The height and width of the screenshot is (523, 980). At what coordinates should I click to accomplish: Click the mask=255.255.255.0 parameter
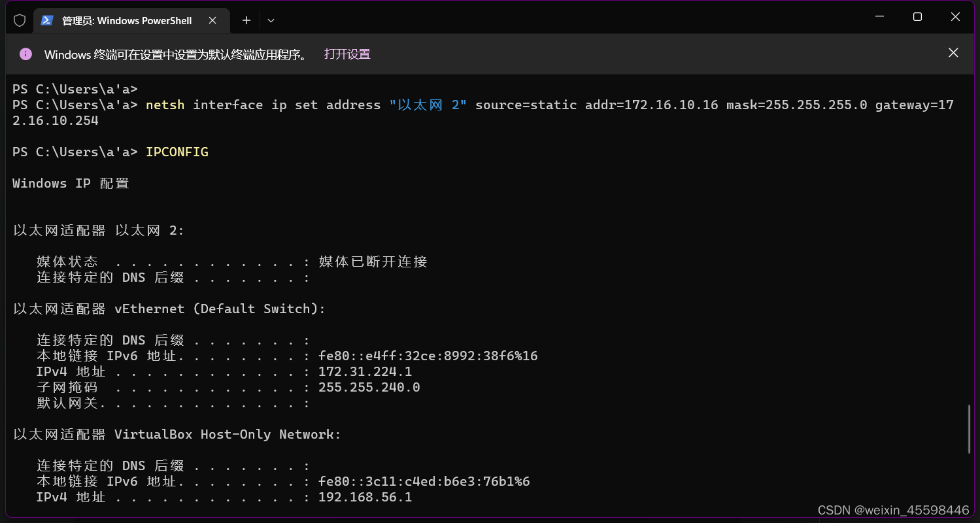[797, 105]
